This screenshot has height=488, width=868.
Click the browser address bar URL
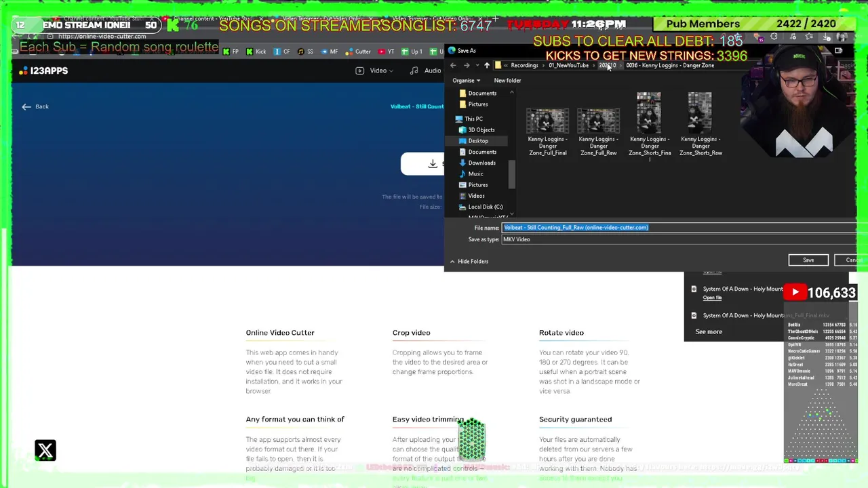[x=102, y=37]
